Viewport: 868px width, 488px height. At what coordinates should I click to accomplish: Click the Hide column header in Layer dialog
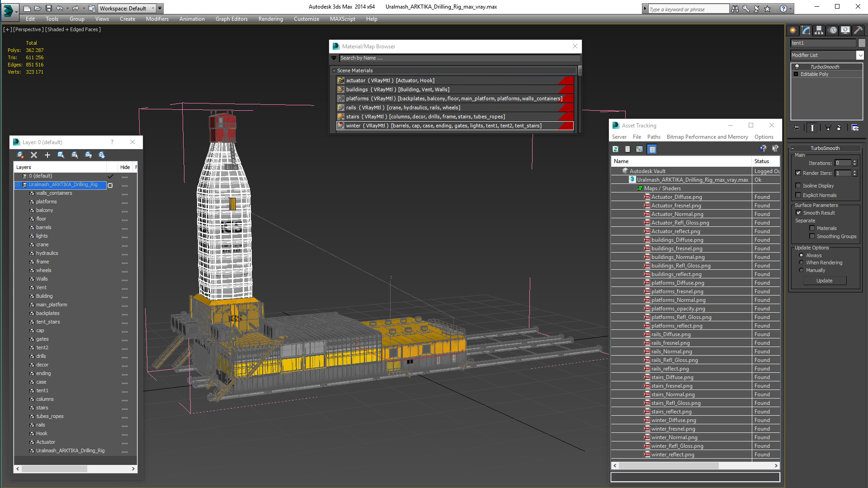[x=125, y=167]
